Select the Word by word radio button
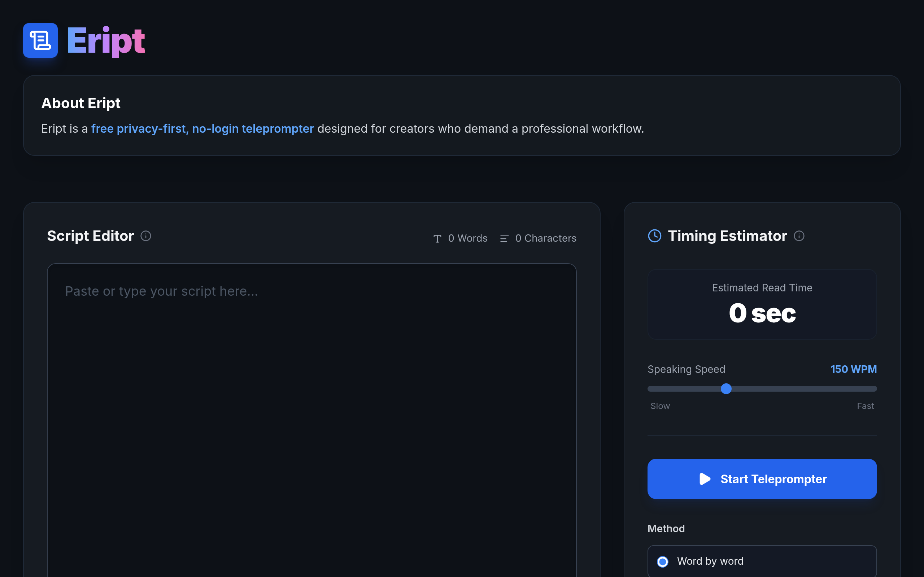The width and height of the screenshot is (924, 577). tap(662, 562)
